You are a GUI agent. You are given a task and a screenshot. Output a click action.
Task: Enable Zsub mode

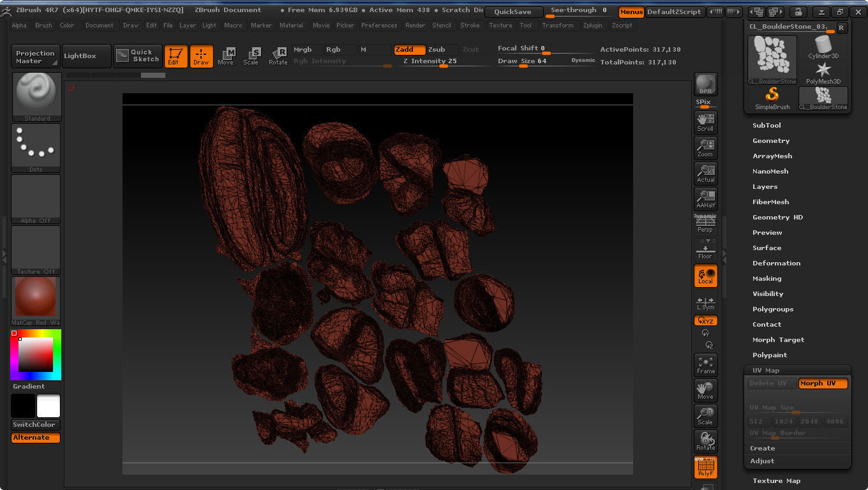pyautogui.click(x=441, y=50)
